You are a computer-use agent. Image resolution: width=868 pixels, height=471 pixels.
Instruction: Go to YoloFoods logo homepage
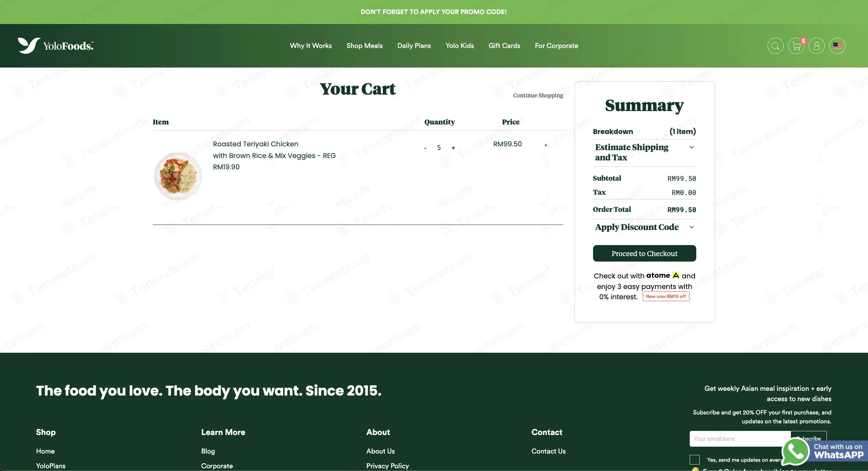[x=56, y=46]
